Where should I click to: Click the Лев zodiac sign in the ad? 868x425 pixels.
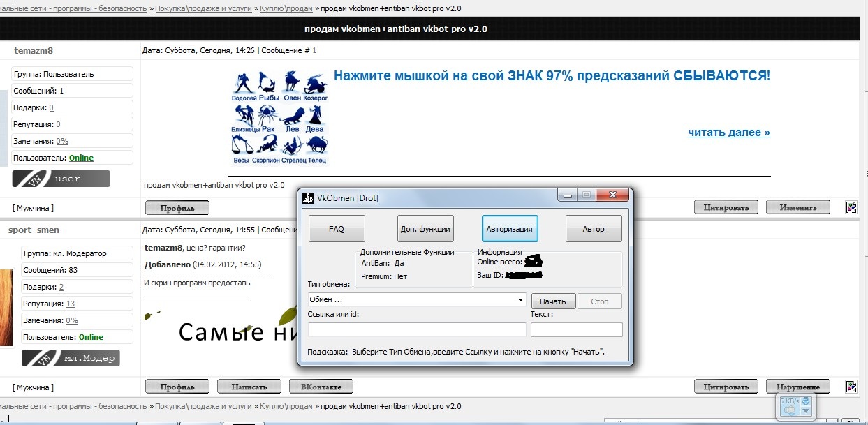coord(293,119)
